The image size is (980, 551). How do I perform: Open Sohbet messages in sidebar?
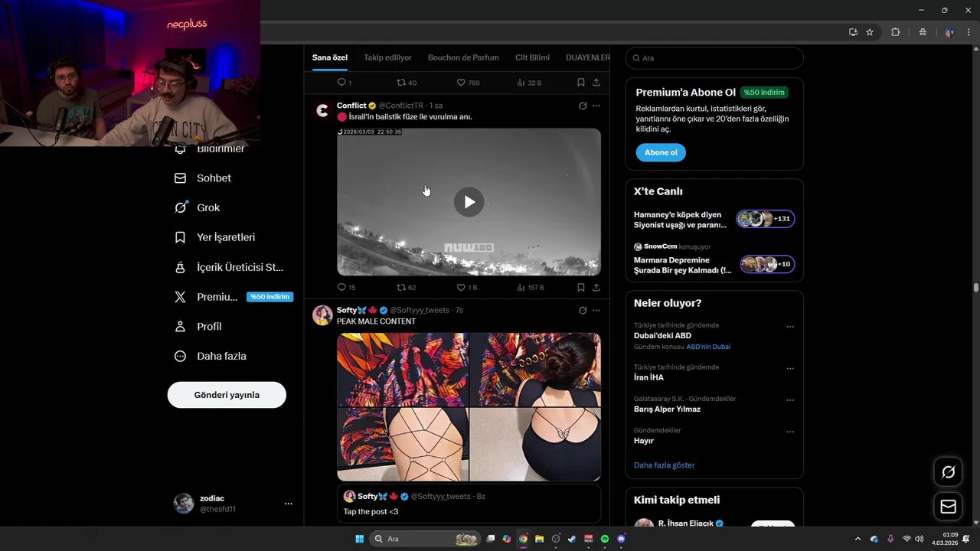203,178
